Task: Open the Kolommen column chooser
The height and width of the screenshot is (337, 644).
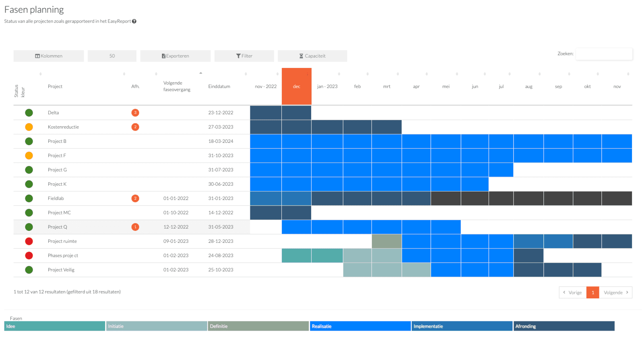Action: point(49,56)
